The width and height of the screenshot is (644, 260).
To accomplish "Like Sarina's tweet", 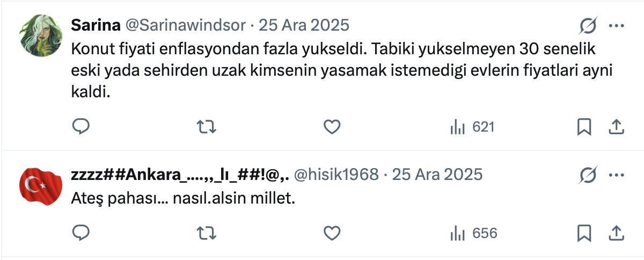I will tap(332, 127).
